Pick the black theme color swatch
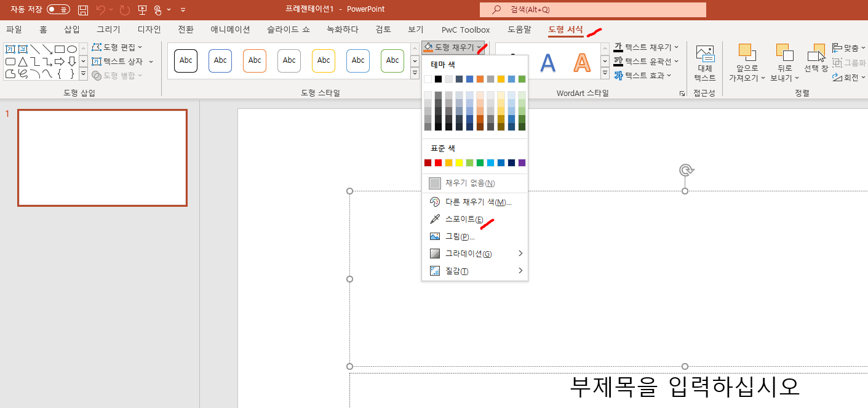The height and width of the screenshot is (408, 868). tap(438, 79)
